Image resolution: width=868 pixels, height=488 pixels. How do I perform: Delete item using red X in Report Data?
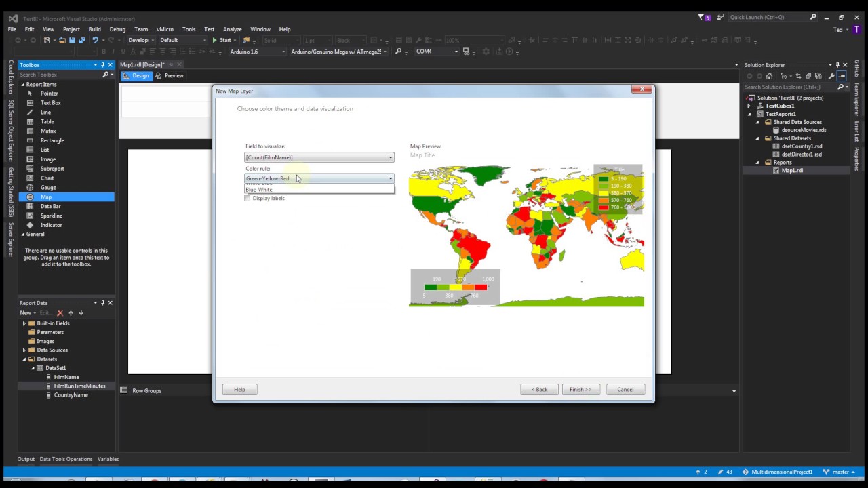tap(60, 313)
